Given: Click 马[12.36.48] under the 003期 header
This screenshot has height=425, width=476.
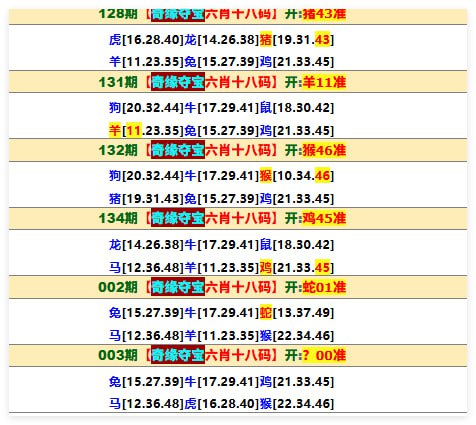Looking at the screenshot, I should click(x=146, y=404).
